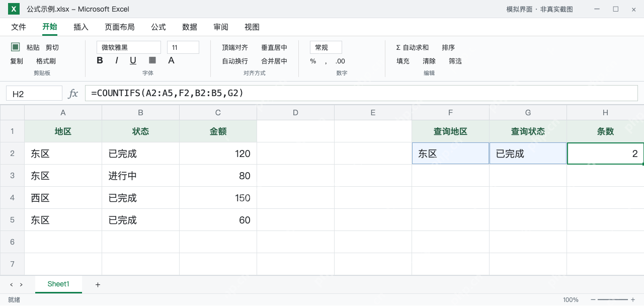Screen dimensions: 644x306
Task: Click the paste clipboard icon
Action: (x=15, y=47)
